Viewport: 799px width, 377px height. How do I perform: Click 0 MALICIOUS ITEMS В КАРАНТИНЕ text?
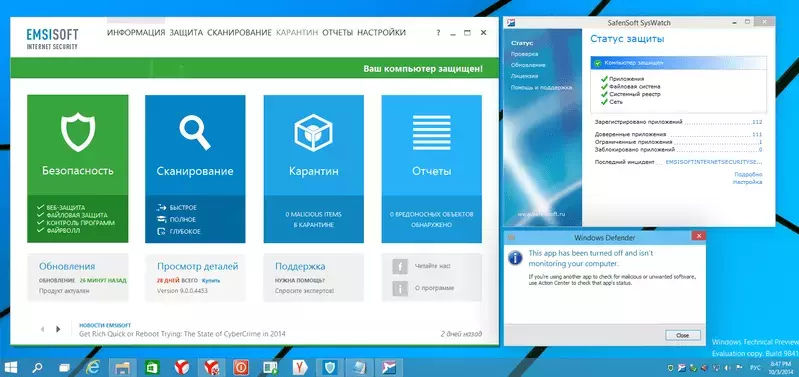313,220
